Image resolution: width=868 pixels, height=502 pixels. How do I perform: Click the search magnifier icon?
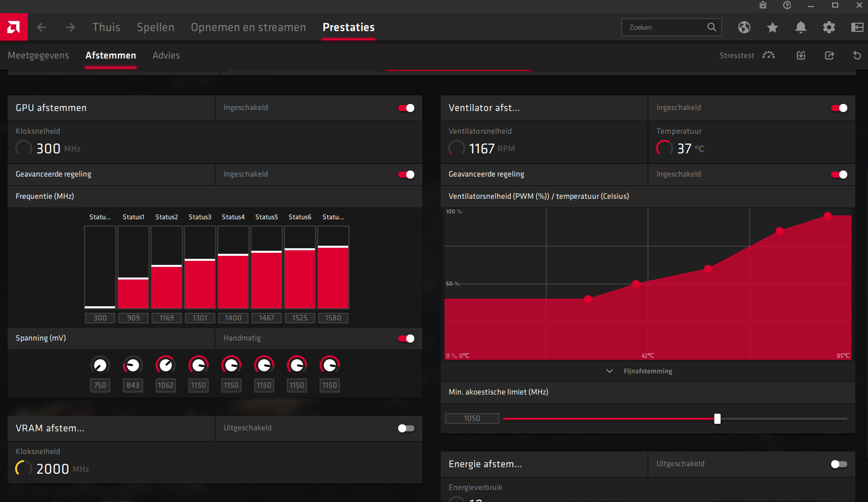712,27
